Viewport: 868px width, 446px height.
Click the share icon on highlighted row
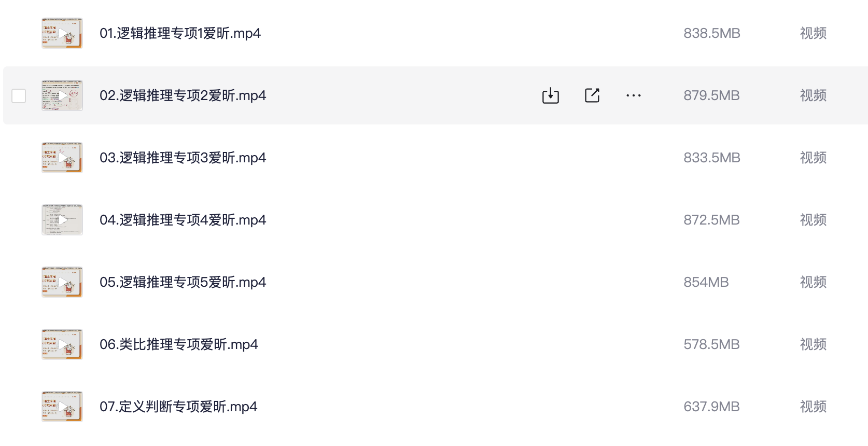click(x=592, y=95)
